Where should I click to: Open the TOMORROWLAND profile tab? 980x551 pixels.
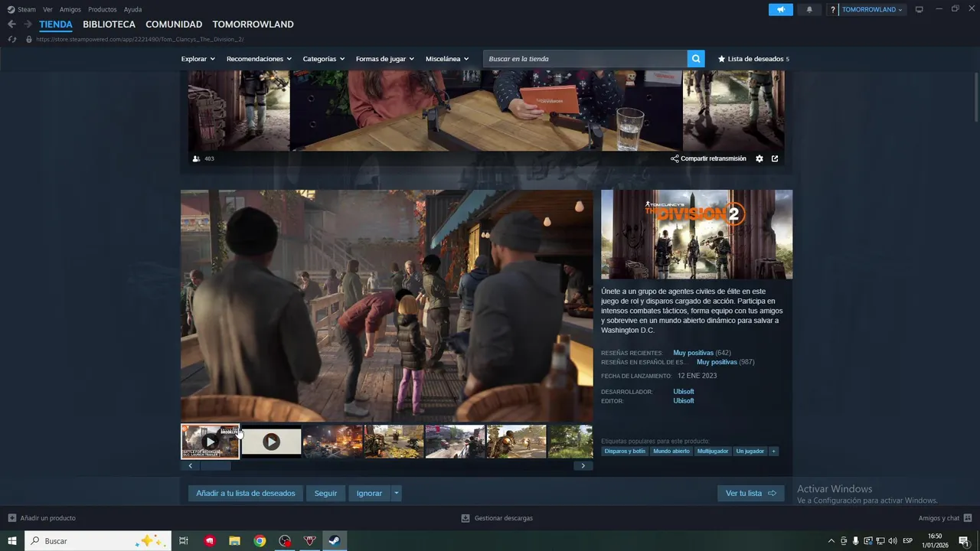pos(253,24)
